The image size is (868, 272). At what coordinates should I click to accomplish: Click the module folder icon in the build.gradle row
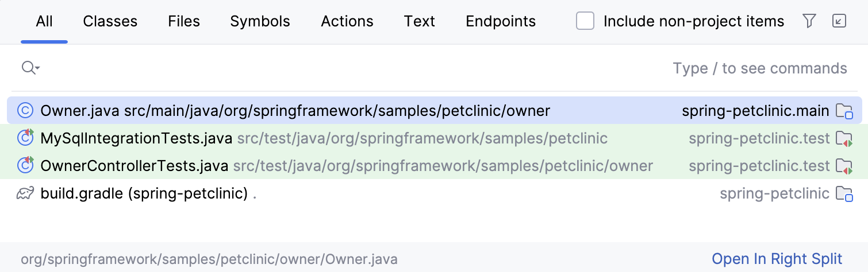coord(844,194)
